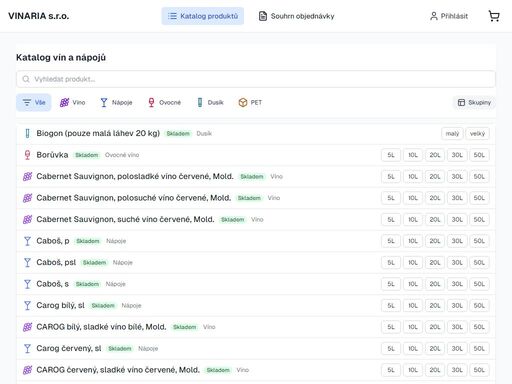Select 5L for Carog červený, sl
The height and width of the screenshot is (384, 512).
(391, 348)
